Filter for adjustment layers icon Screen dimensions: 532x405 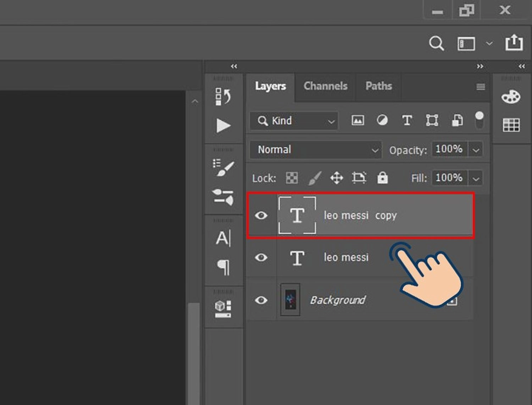pyautogui.click(x=382, y=120)
